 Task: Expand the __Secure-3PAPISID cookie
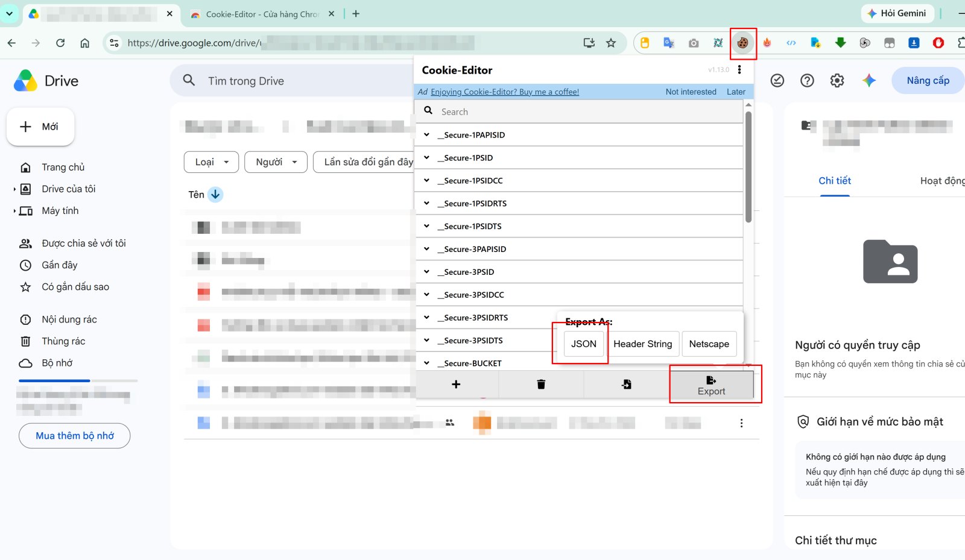click(579, 249)
